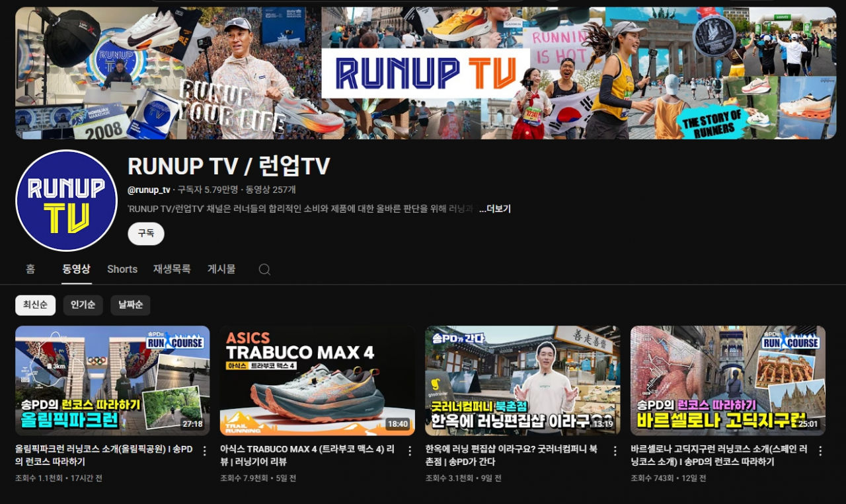Click the channel search magnifier icon
Screen dimensions: 846x504
[264, 270]
